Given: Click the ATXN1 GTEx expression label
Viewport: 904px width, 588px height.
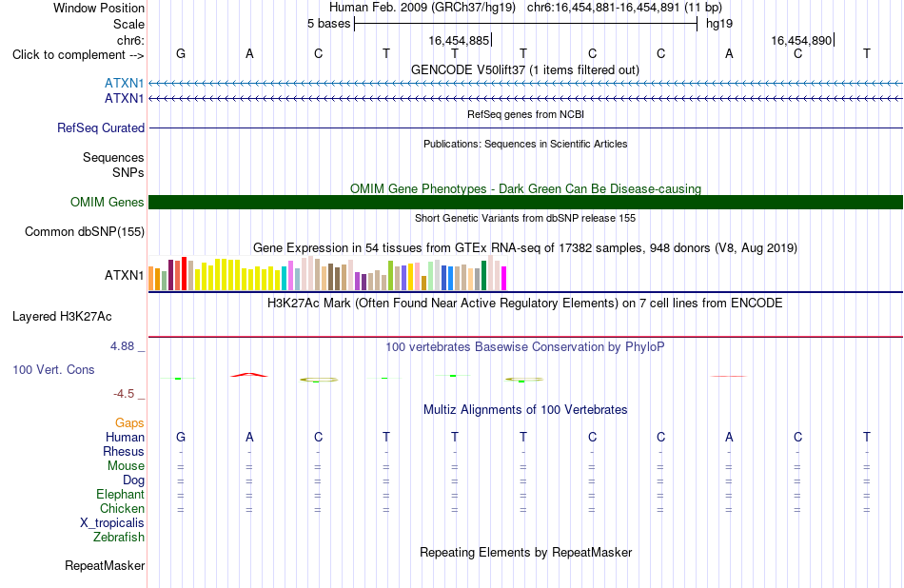Looking at the screenshot, I should click(x=124, y=276).
